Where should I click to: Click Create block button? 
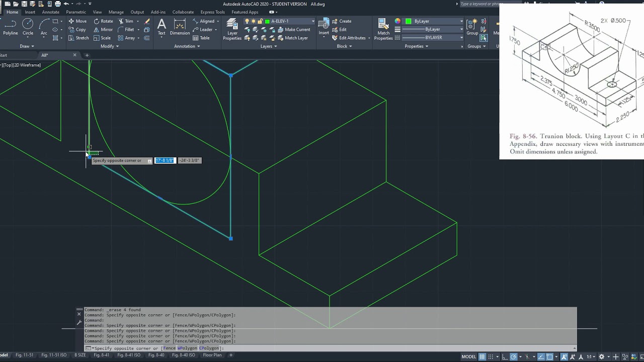click(342, 21)
